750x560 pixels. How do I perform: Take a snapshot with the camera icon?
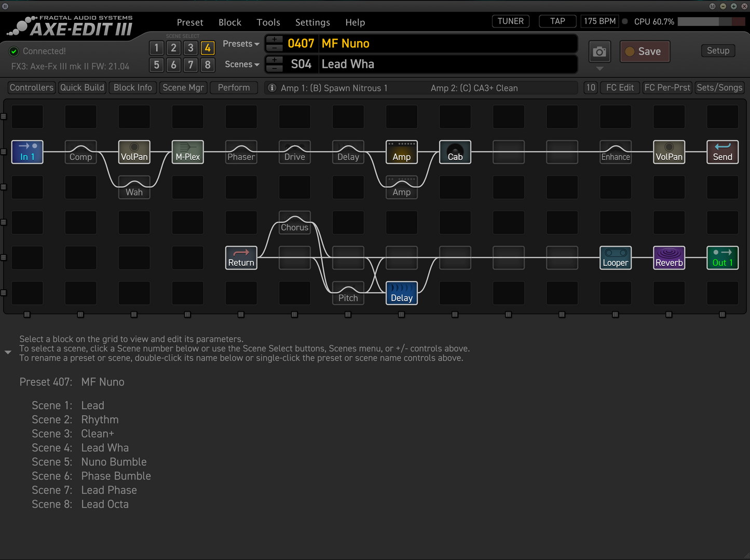click(x=599, y=51)
